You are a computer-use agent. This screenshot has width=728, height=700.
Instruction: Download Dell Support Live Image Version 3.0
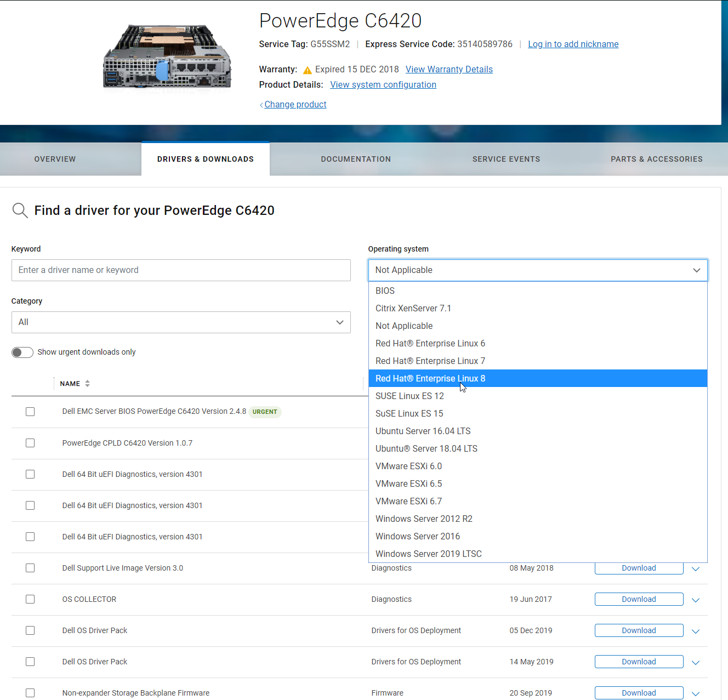tap(639, 568)
